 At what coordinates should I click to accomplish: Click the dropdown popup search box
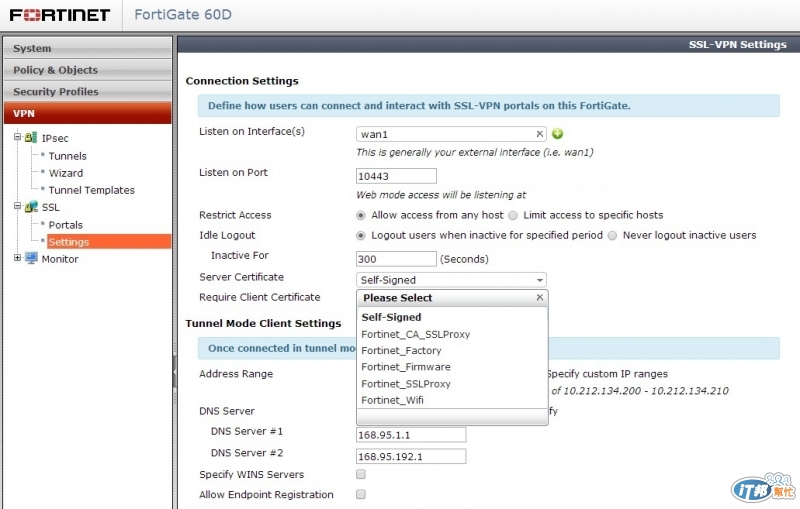click(452, 416)
